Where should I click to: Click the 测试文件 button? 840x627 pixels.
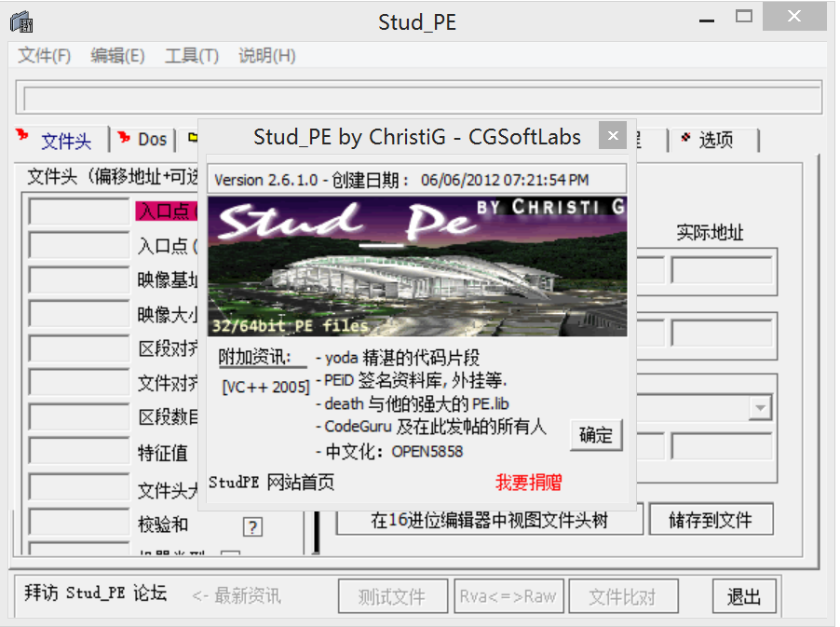click(393, 596)
